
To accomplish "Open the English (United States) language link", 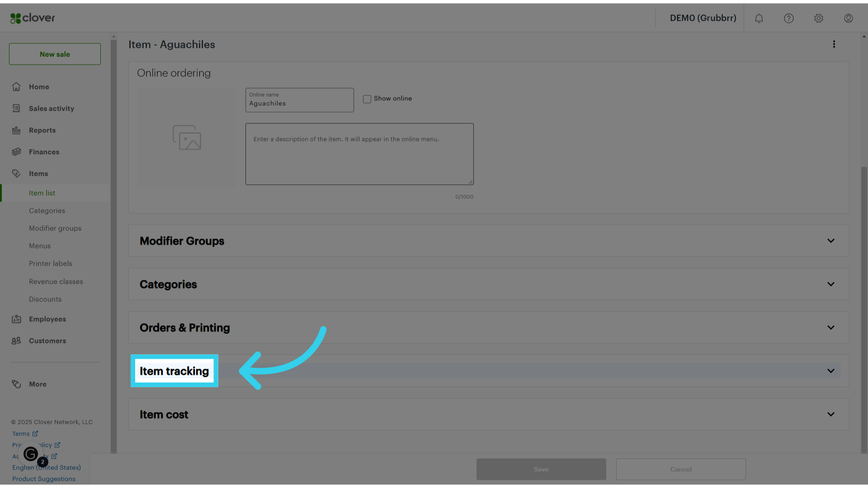I will coord(47,468).
